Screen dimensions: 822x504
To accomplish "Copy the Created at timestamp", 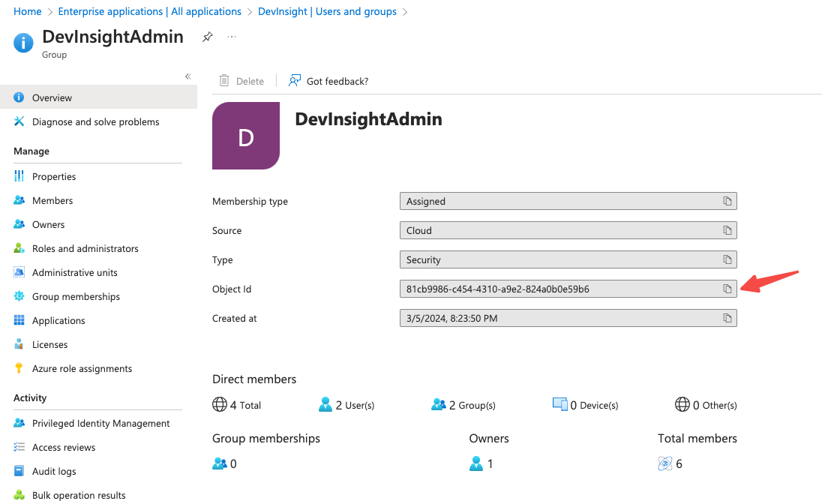I will [x=727, y=317].
